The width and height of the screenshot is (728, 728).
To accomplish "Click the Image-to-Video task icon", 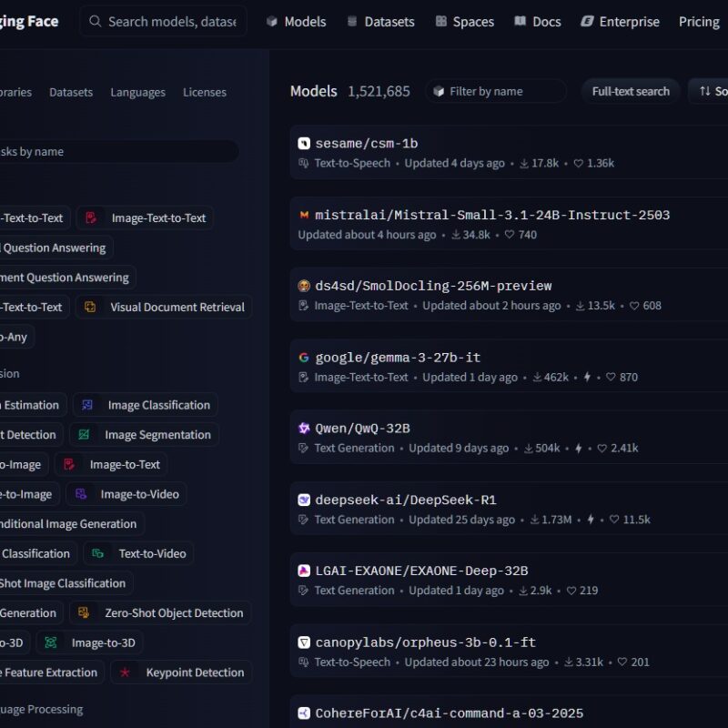I will coord(80,494).
